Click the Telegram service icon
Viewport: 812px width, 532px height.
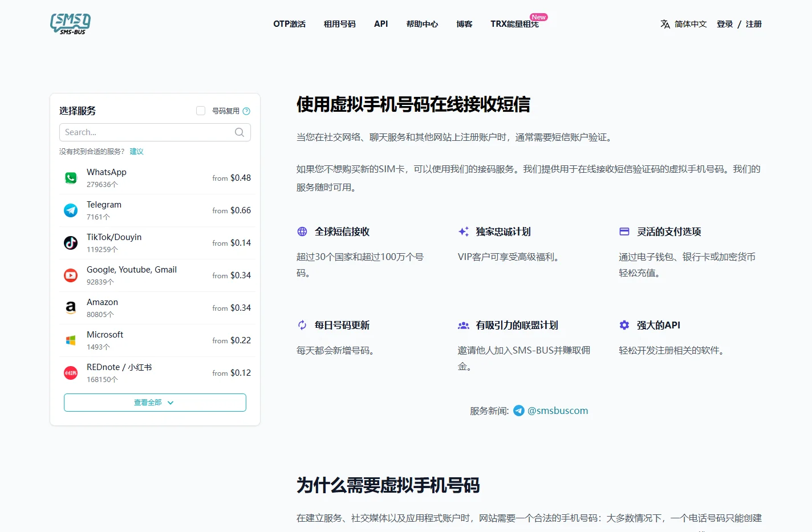[71, 210]
